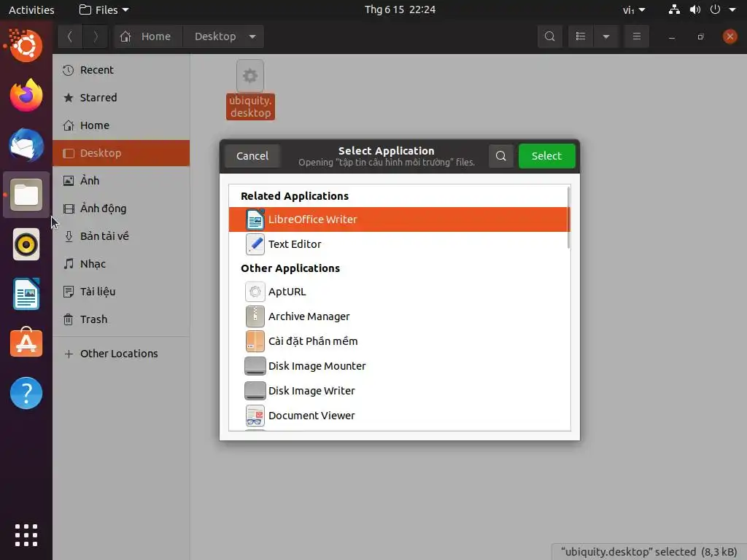Click the power icon in top bar
This screenshot has height=560, width=747.
click(715, 9)
